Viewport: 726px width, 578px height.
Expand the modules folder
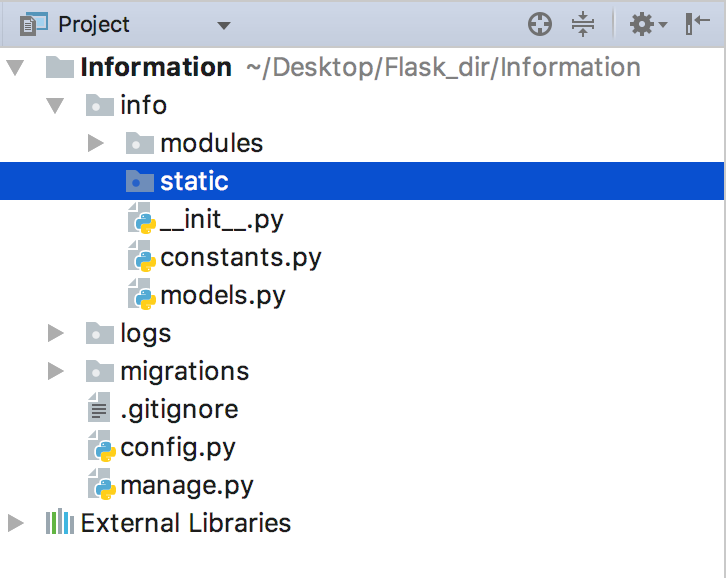95,143
